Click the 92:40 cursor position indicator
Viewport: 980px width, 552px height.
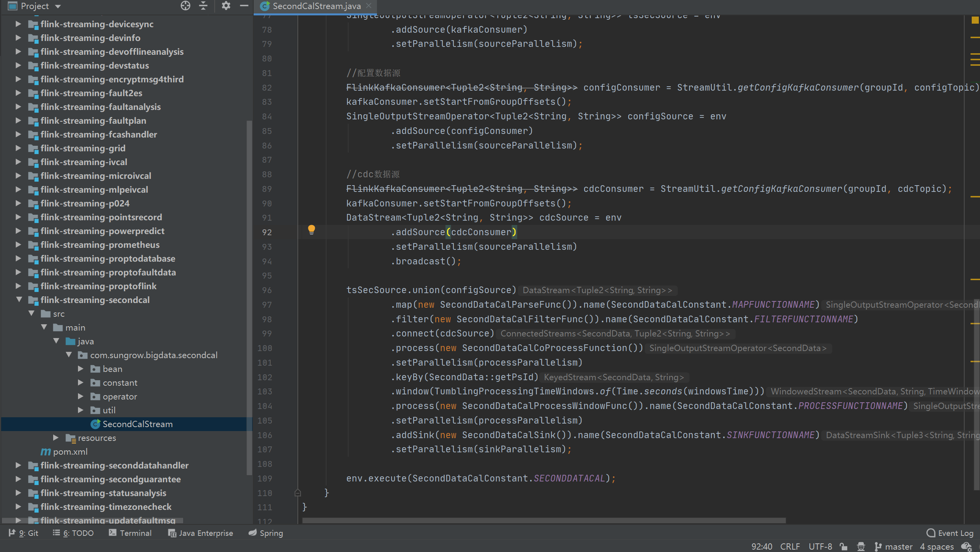coord(762,546)
